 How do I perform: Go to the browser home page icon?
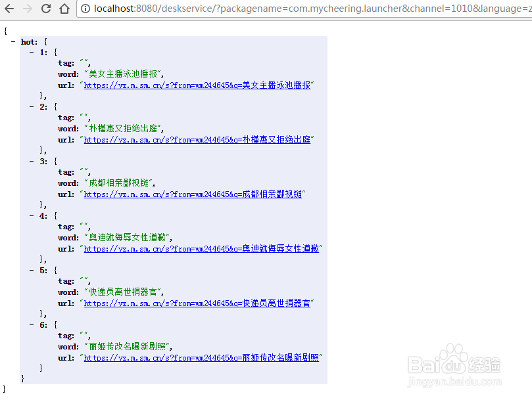coord(64,9)
